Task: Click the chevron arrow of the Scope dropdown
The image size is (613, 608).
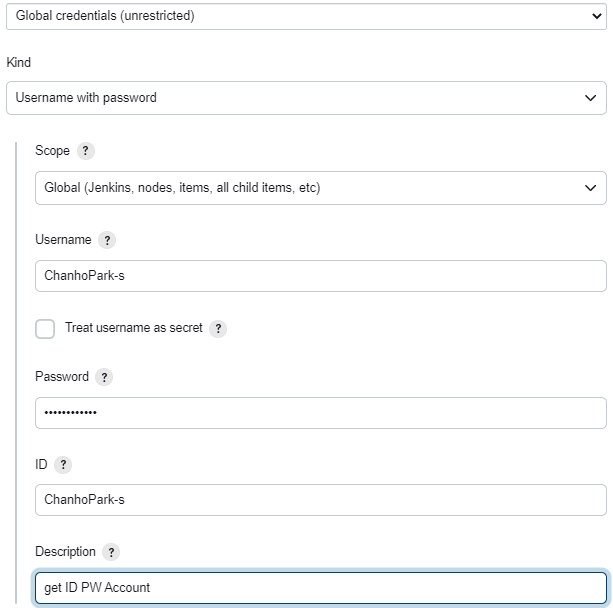Action: click(x=590, y=188)
